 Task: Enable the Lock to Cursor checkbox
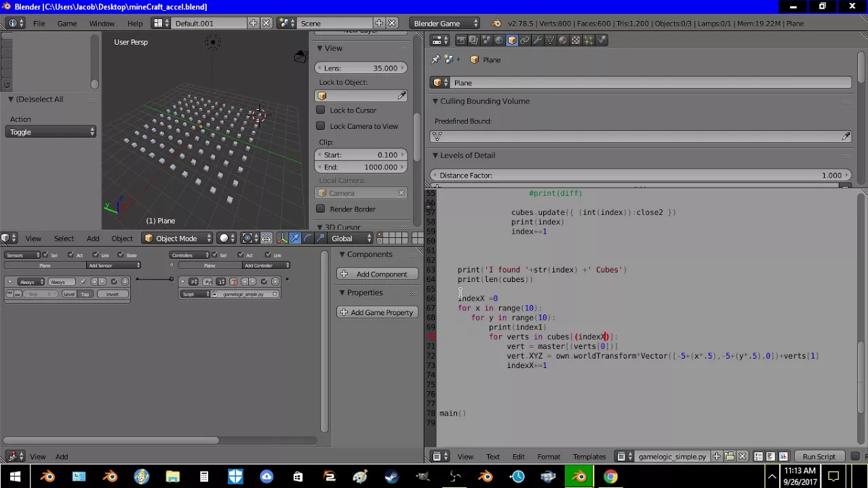click(321, 110)
